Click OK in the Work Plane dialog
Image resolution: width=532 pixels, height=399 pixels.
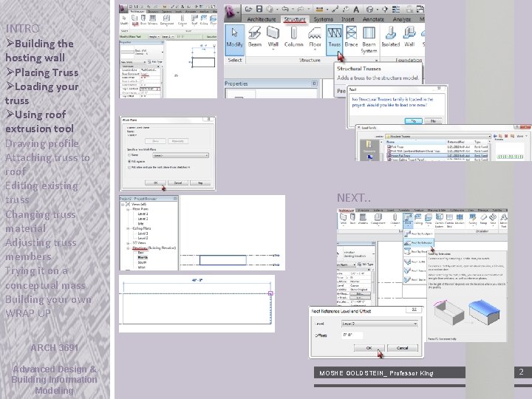pyautogui.click(x=155, y=183)
